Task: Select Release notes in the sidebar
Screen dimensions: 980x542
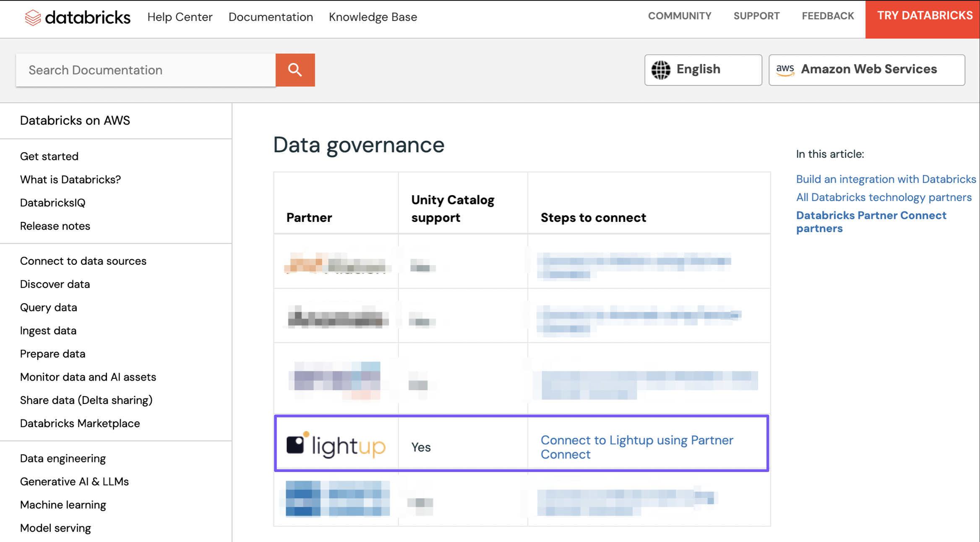Action: (55, 226)
